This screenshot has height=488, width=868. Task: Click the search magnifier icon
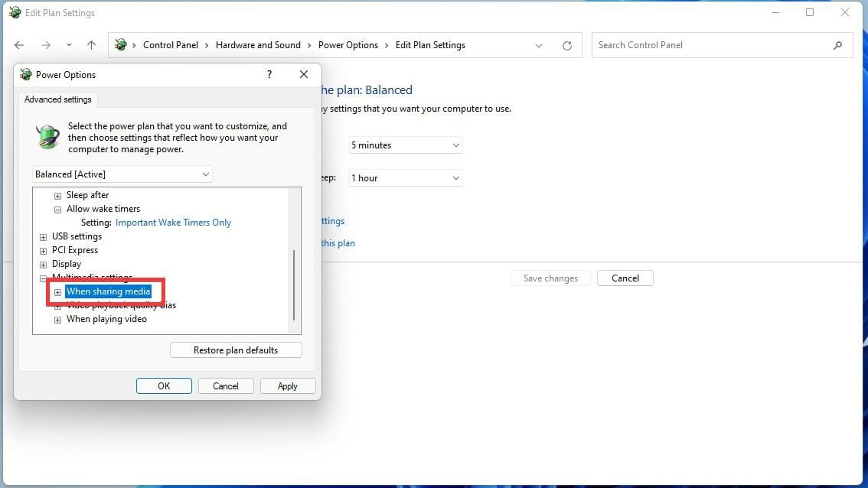pos(837,45)
